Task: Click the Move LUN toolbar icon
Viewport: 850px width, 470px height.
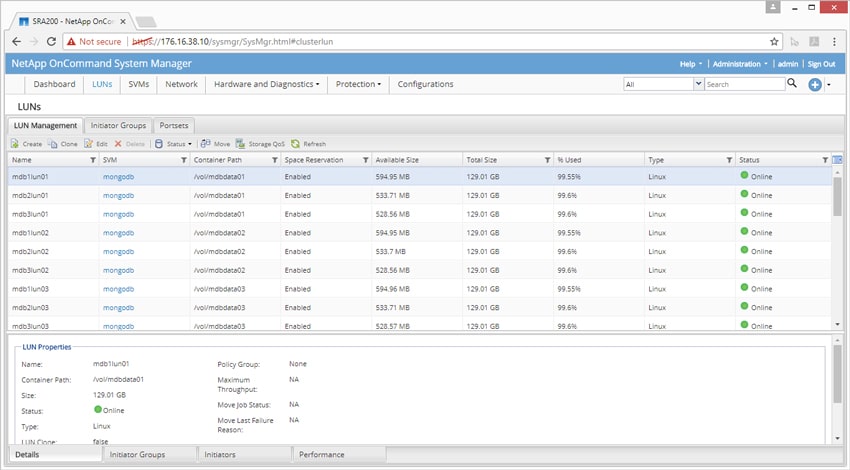Action: [205, 144]
